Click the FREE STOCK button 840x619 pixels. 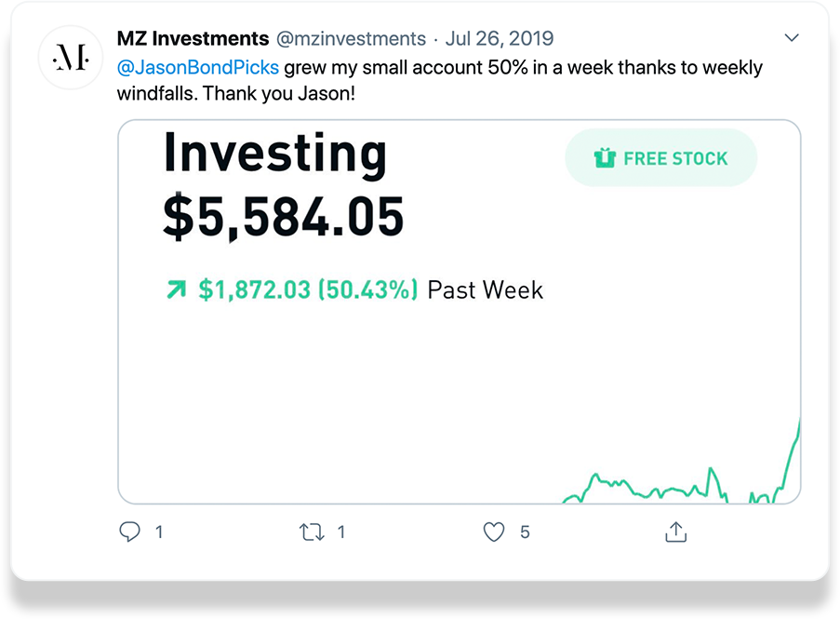coord(661,157)
